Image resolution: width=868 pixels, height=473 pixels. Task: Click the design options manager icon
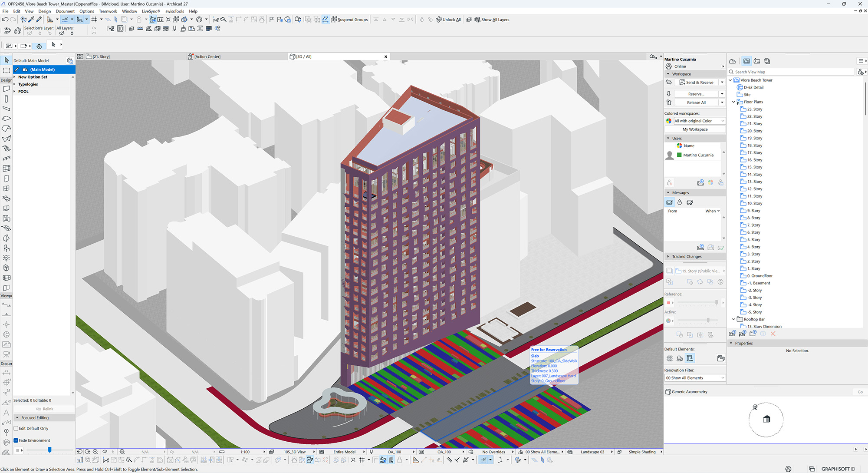69,60
